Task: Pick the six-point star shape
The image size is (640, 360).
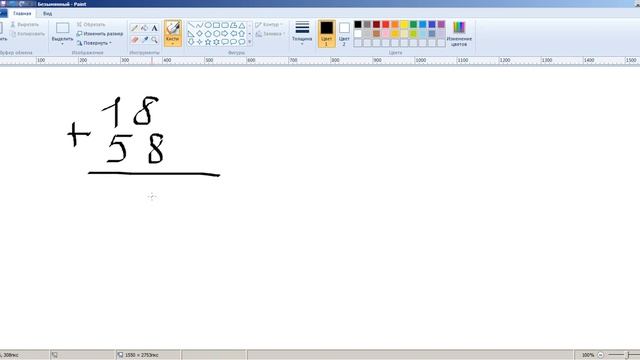Action: coord(216,42)
